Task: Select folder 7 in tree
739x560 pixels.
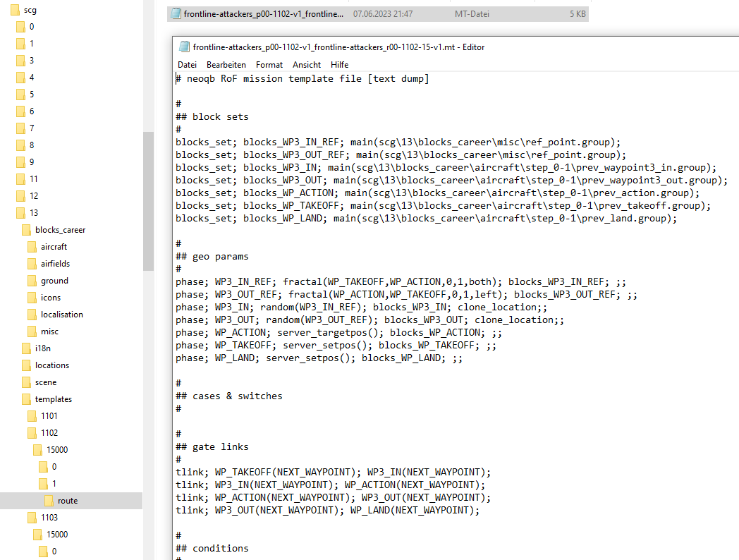Action: [x=32, y=128]
